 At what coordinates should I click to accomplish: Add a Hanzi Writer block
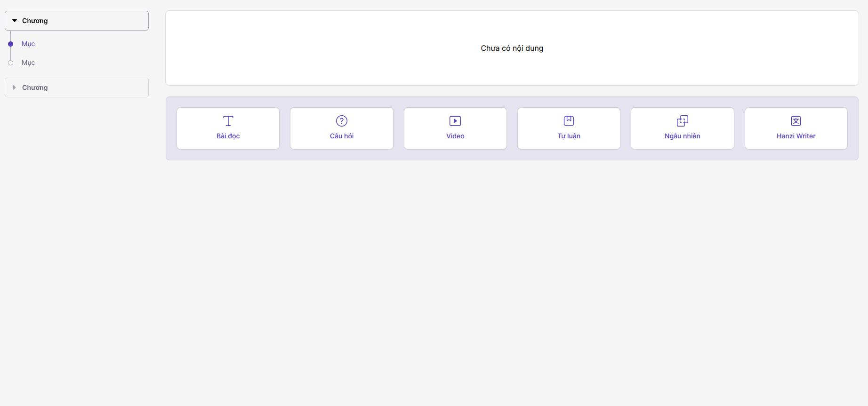pyautogui.click(x=796, y=128)
